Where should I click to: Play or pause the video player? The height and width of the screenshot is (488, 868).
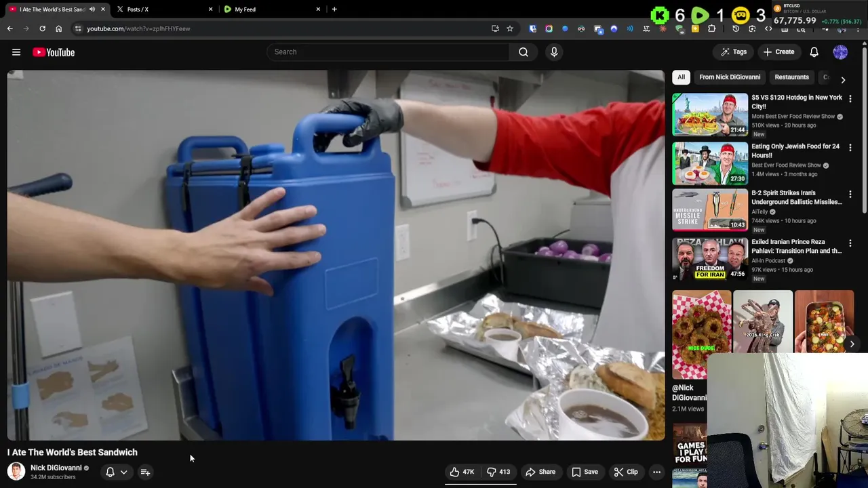[336, 256]
